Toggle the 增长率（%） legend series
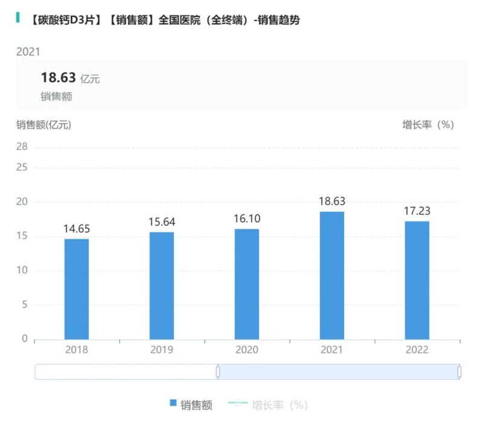Screen dimensions: 484x448 coord(280,405)
